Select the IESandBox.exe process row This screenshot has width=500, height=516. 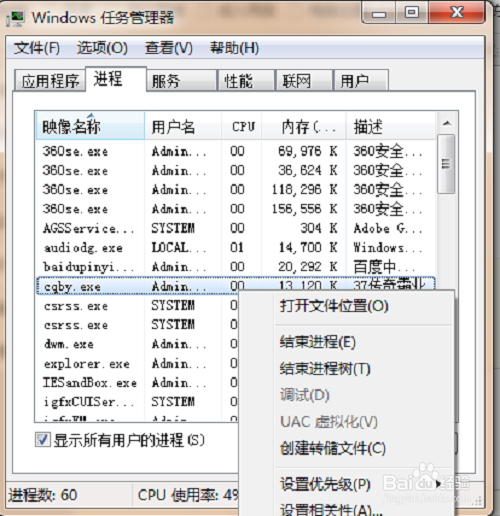click(137, 382)
